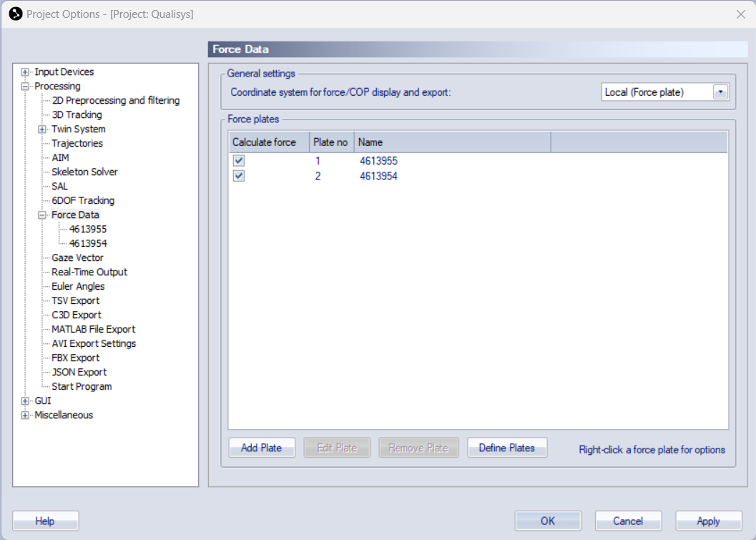The height and width of the screenshot is (540, 756).
Task: Expand the Miscellaneous tree node
Action: 26,416
